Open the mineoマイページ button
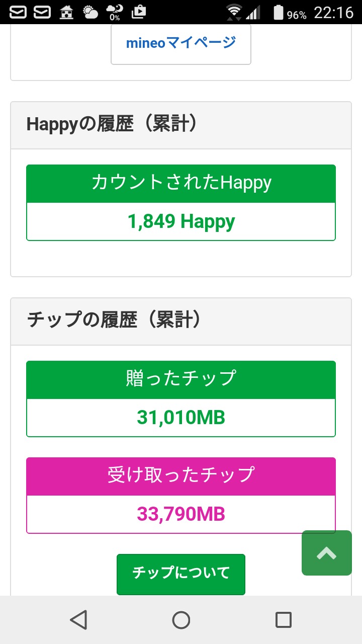This screenshot has width=362, height=644. point(181,43)
